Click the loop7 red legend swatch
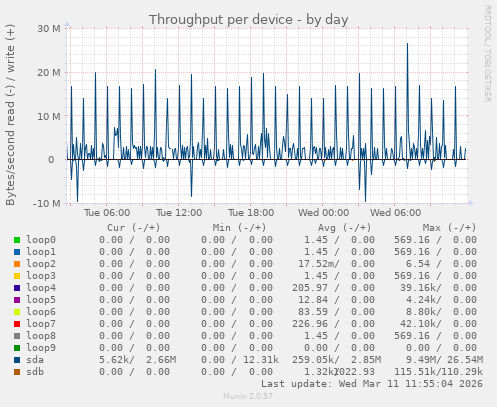The image size is (497, 407). [x=17, y=324]
